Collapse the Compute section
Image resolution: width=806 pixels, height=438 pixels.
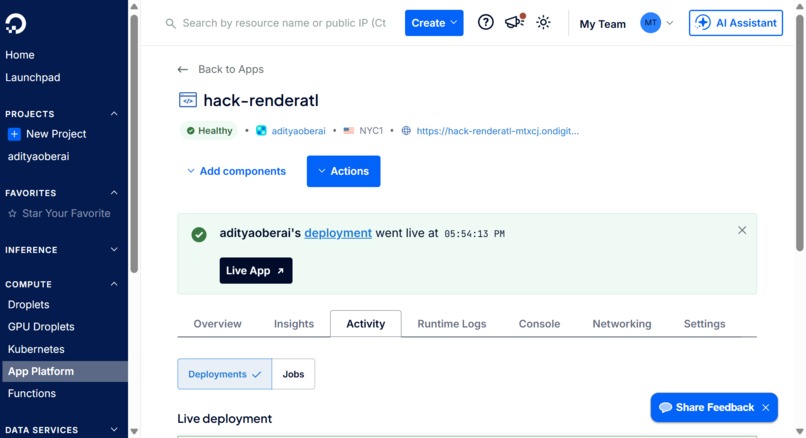[114, 284]
